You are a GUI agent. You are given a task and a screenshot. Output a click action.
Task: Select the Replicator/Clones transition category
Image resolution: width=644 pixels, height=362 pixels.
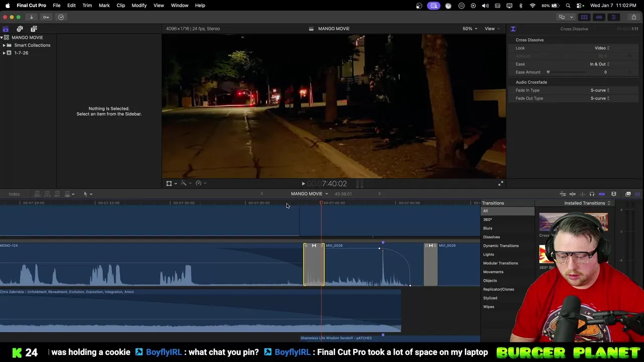coord(499,290)
